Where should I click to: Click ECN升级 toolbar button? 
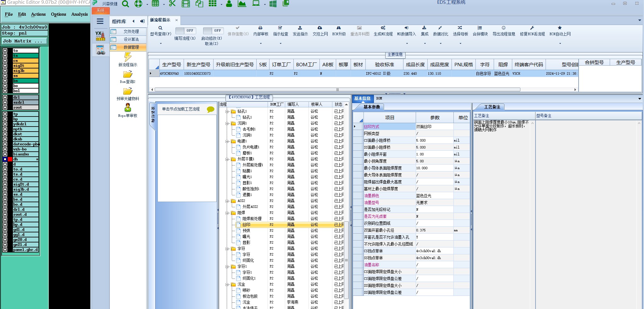(339, 31)
